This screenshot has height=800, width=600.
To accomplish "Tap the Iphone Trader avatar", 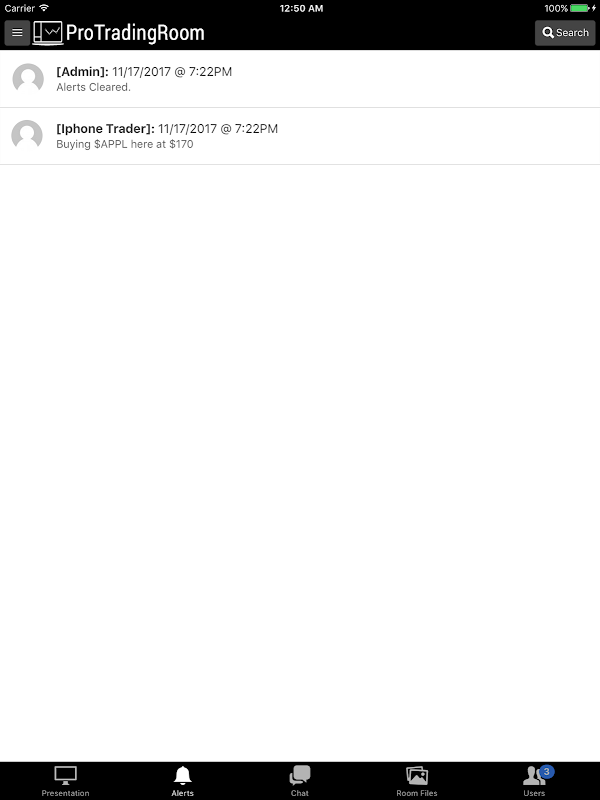I will click(27, 135).
